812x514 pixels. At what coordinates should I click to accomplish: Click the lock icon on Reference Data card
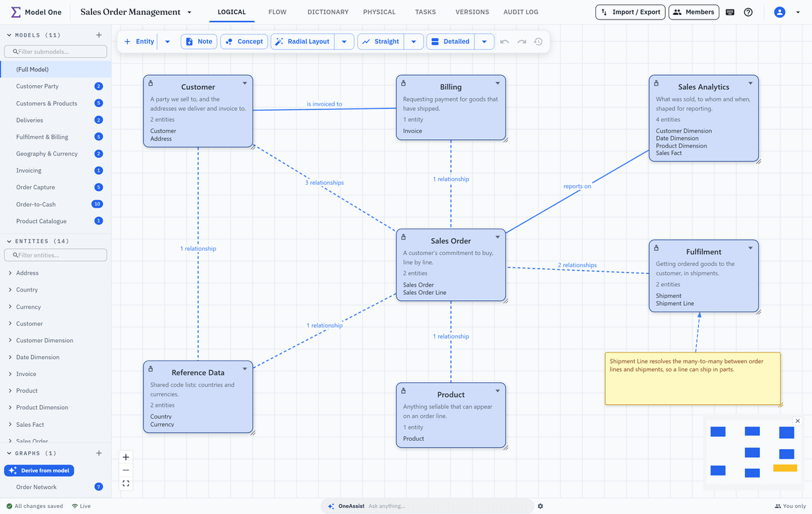pyautogui.click(x=150, y=369)
